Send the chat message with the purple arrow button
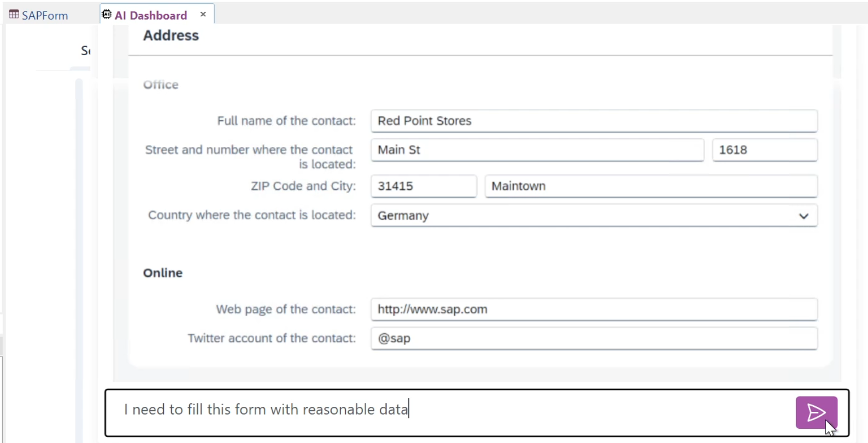The height and width of the screenshot is (443, 868). pos(816,412)
